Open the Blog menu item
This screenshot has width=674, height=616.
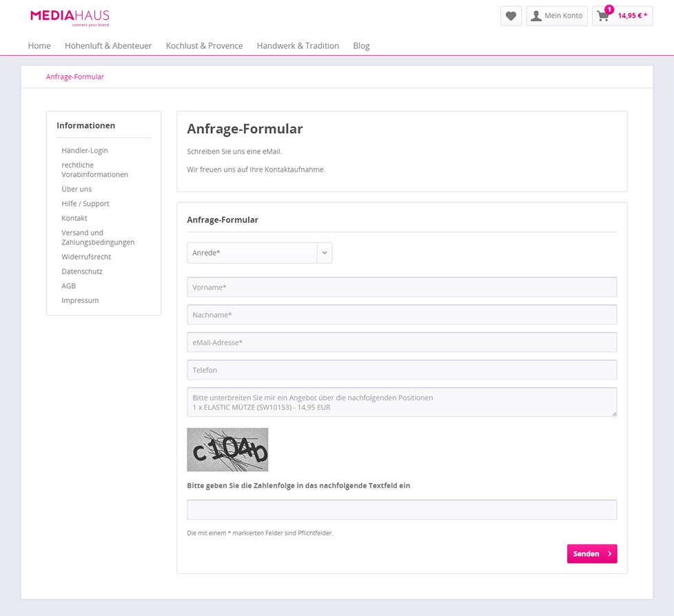tap(361, 45)
